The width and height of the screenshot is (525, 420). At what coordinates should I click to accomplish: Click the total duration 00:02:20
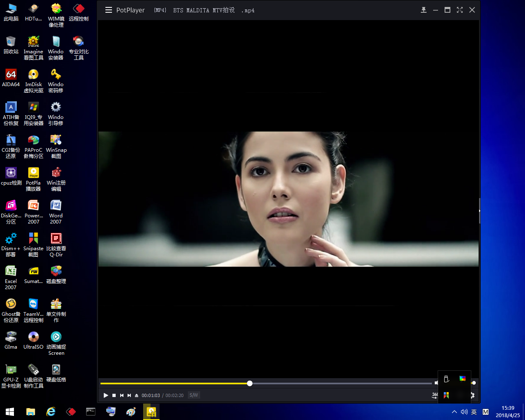coord(174,395)
